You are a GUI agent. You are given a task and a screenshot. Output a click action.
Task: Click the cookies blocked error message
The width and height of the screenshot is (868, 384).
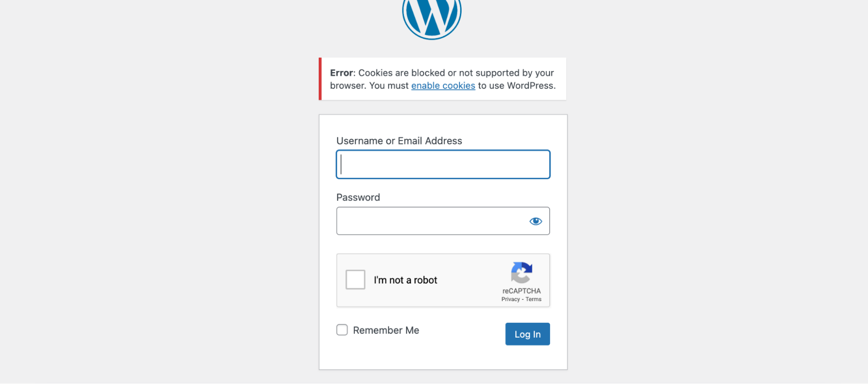(x=443, y=79)
